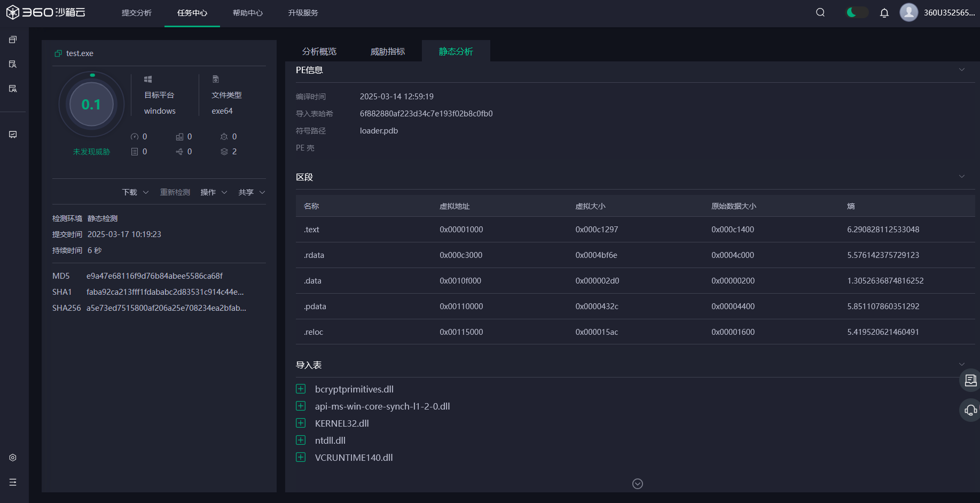Click the circled down arrow at page bottom
Viewport: 980px width, 503px height.
(x=637, y=484)
